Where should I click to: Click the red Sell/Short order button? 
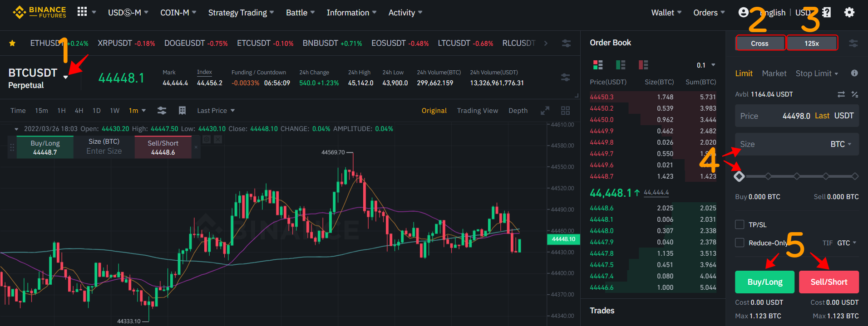click(x=829, y=282)
